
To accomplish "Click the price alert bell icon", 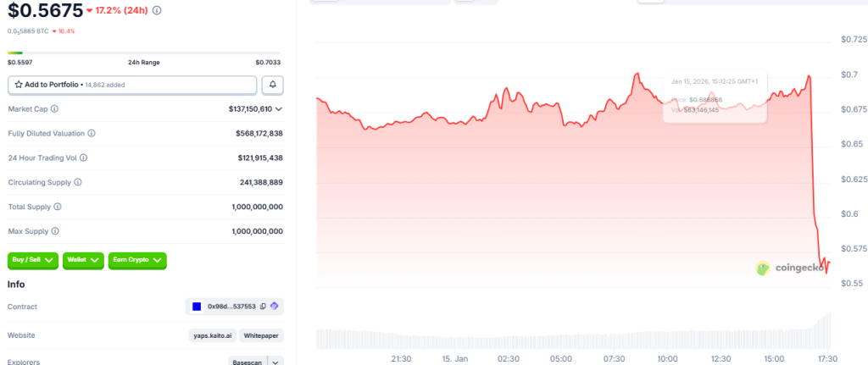I will point(273,85).
